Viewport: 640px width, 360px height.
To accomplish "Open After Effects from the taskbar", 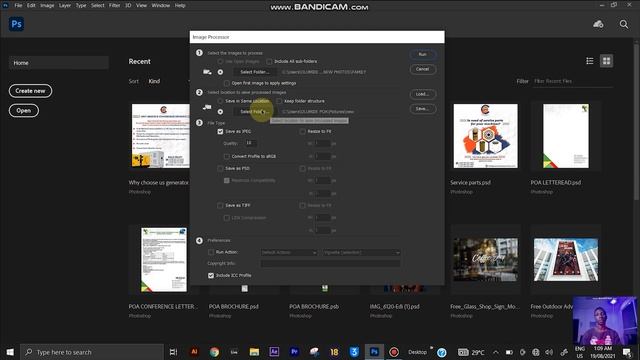I will pos(274,352).
